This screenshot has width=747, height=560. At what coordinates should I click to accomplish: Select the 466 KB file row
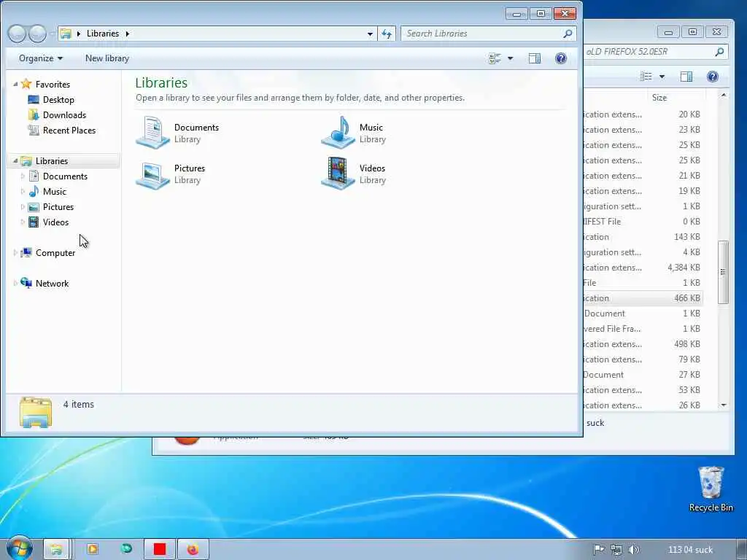643,298
